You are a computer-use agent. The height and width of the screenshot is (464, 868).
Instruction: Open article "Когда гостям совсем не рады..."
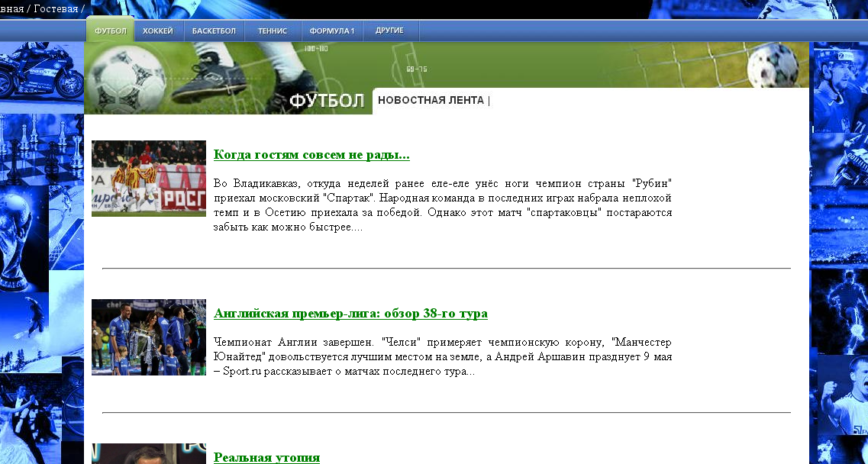coord(311,154)
